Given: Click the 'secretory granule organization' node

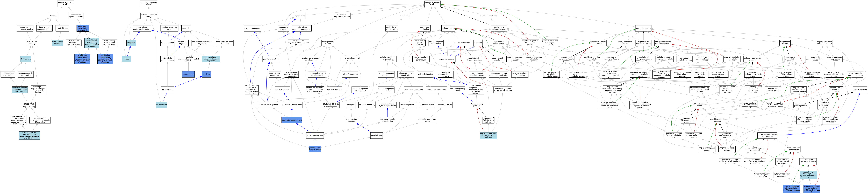Looking at the screenshot, I should [x=388, y=120].
